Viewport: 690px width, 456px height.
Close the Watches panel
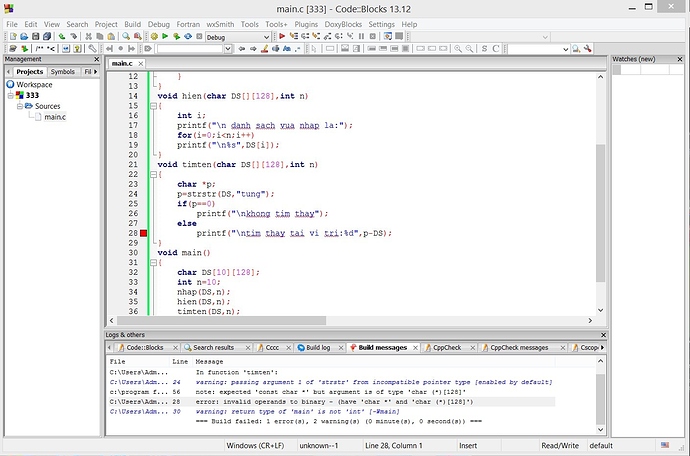(x=681, y=59)
